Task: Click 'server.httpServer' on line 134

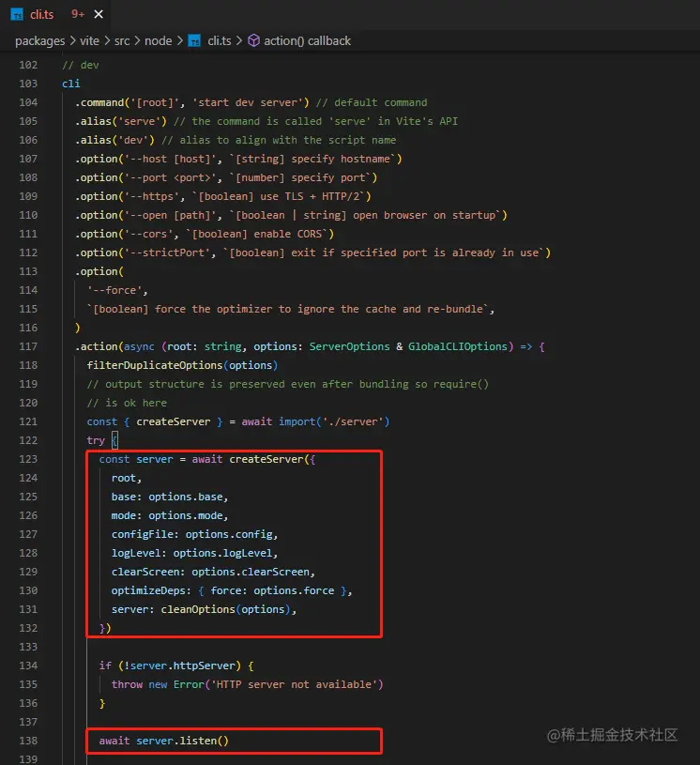Action: tap(182, 666)
